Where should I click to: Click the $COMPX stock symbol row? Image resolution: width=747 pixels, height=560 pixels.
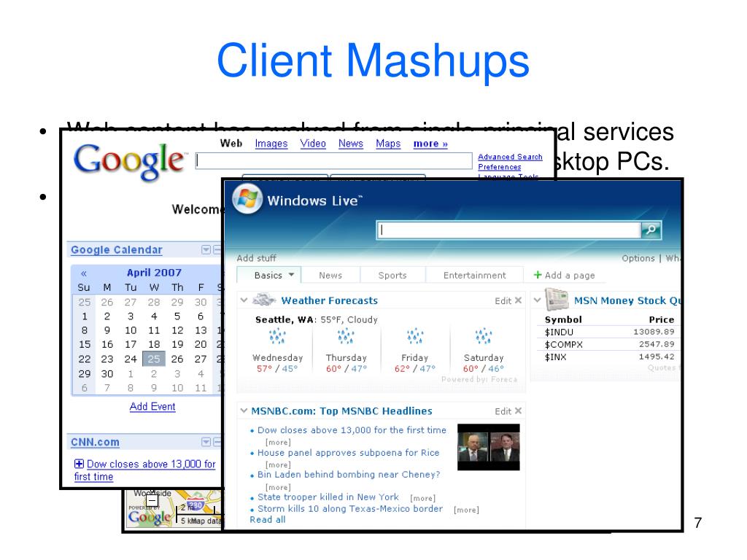pyautogui.click(x=609, y=344)
